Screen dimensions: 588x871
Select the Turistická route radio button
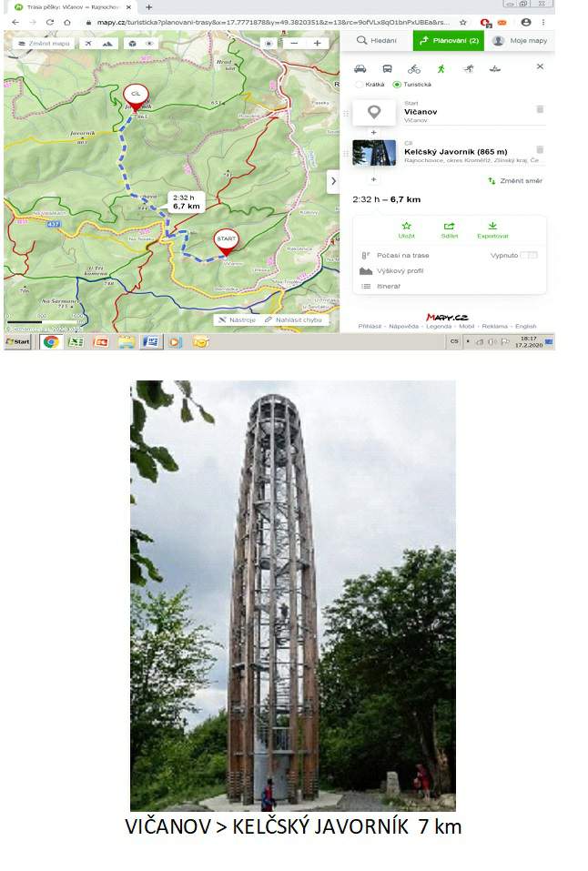(397, 85)
